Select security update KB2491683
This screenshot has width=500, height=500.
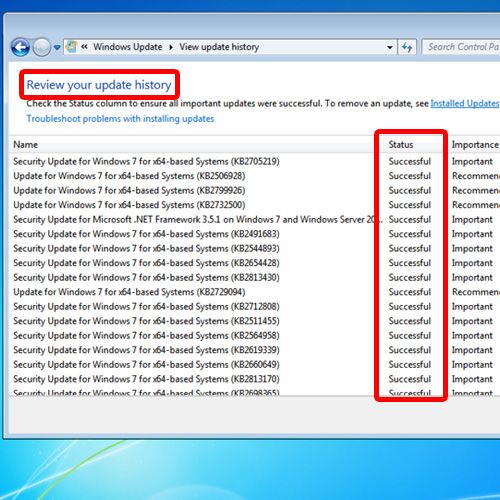pos(146,234)
